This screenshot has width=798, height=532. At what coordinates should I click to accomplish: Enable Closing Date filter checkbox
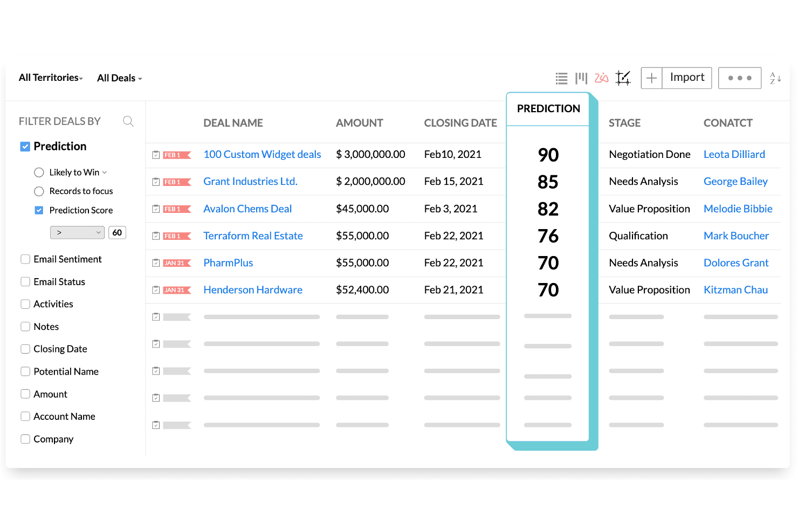[x=25, y=349]
